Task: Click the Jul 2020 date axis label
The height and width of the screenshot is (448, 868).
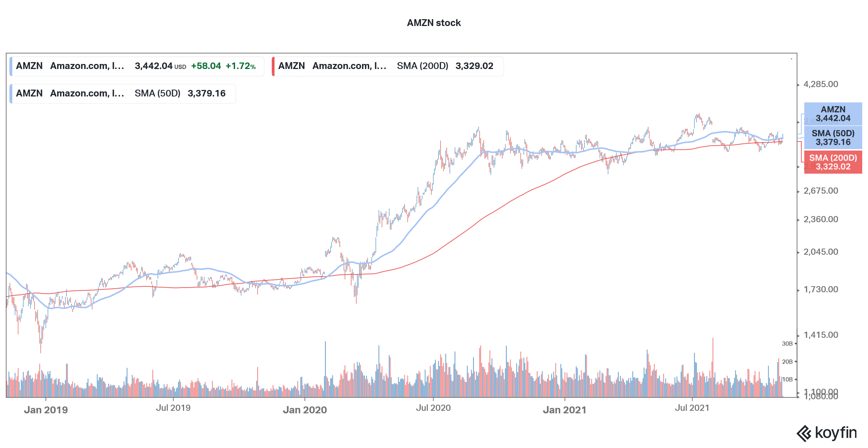Action: (x=433, y=408)
